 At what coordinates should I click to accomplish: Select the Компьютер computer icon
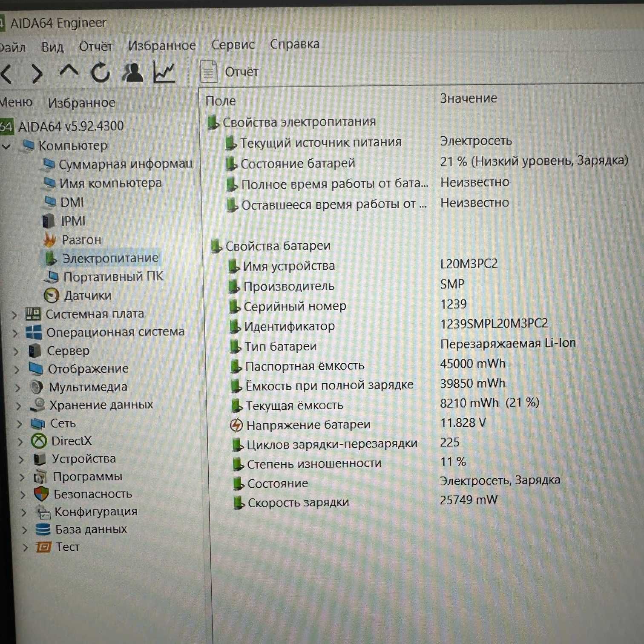tap(29, 146)
